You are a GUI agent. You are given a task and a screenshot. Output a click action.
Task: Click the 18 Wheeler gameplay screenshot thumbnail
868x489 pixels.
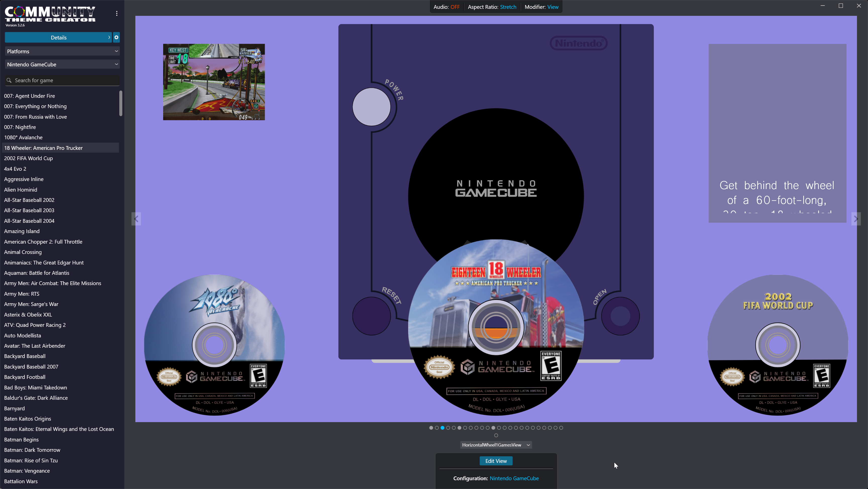click(214, 82)
